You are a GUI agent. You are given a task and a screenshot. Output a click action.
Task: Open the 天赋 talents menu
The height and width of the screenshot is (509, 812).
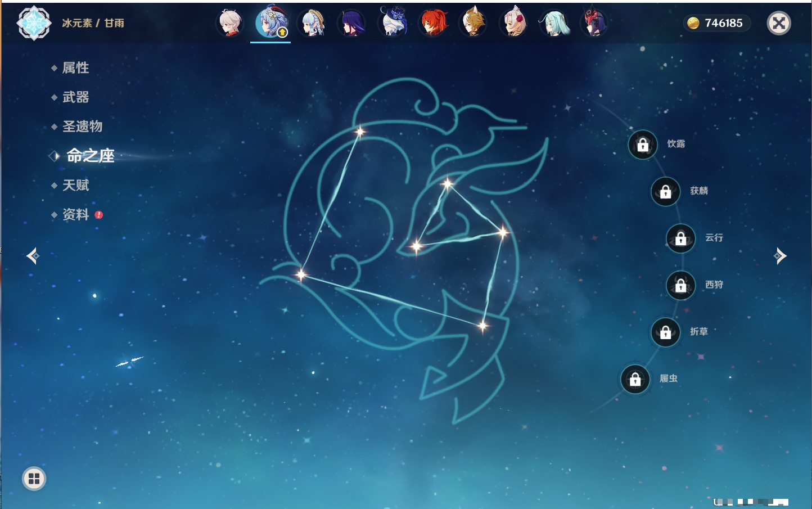click(75, 185)
